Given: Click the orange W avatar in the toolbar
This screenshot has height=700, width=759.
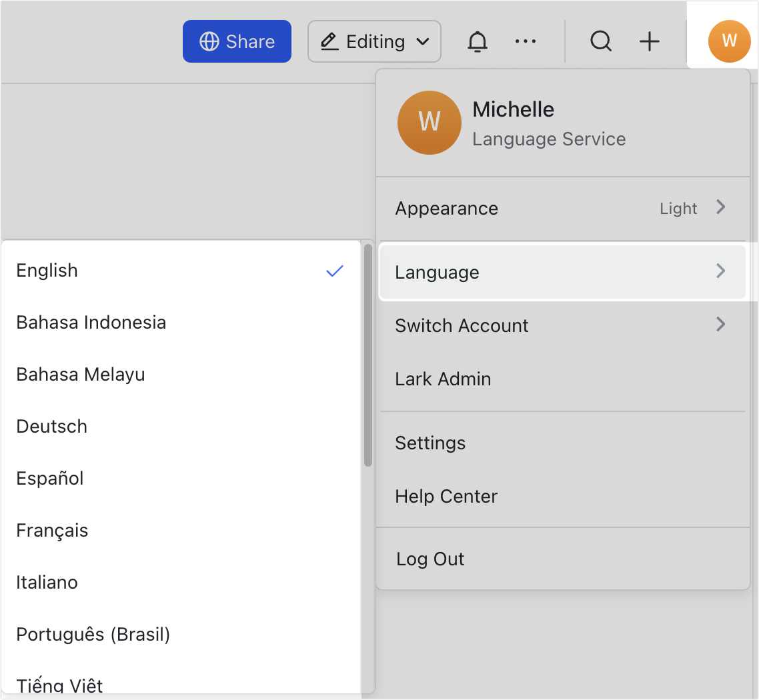Looking at the screenshot, I should (x=729, y=41).
